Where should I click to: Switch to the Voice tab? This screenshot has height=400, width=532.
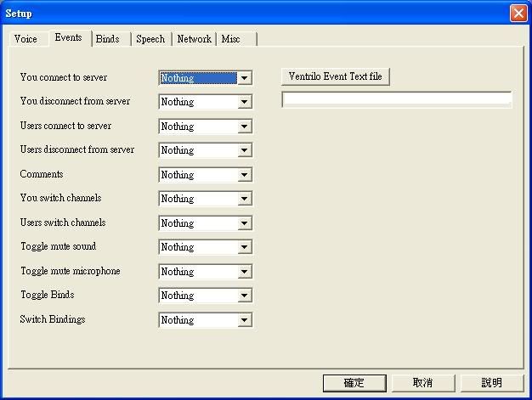(x=25, y=39)
